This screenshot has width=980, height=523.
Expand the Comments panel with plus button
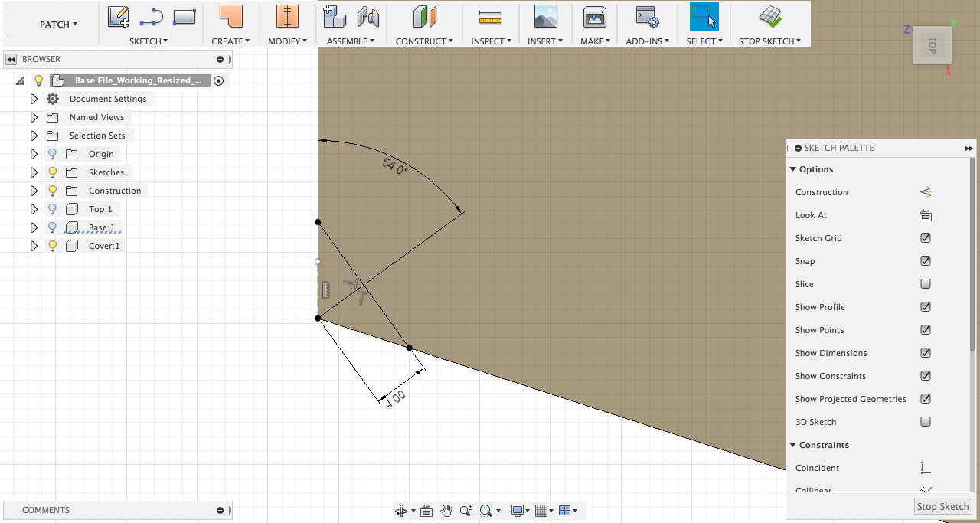coord(220,510)
